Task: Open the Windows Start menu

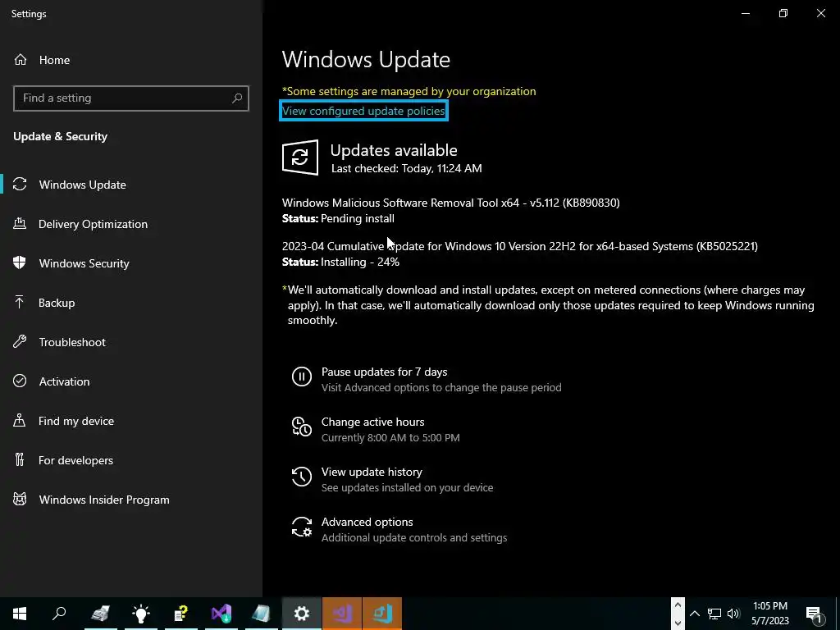Action: (x=20, y=614)
